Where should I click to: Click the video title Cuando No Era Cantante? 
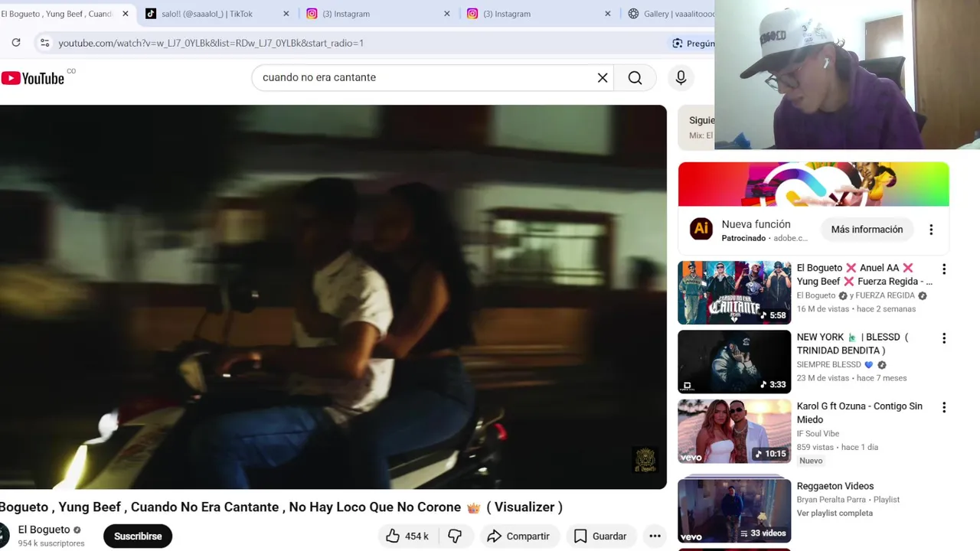pyautogui.click(x=281, y=507)
